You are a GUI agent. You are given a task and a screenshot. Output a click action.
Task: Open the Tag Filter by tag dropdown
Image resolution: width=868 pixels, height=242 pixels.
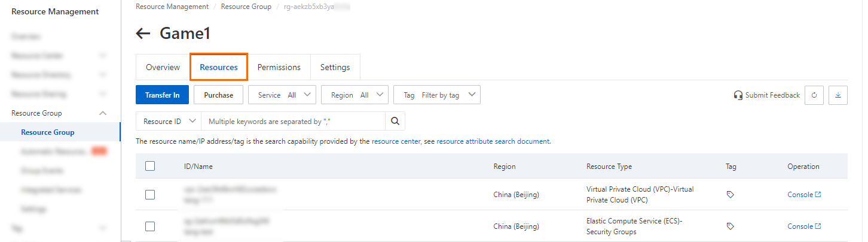(437, 95)
